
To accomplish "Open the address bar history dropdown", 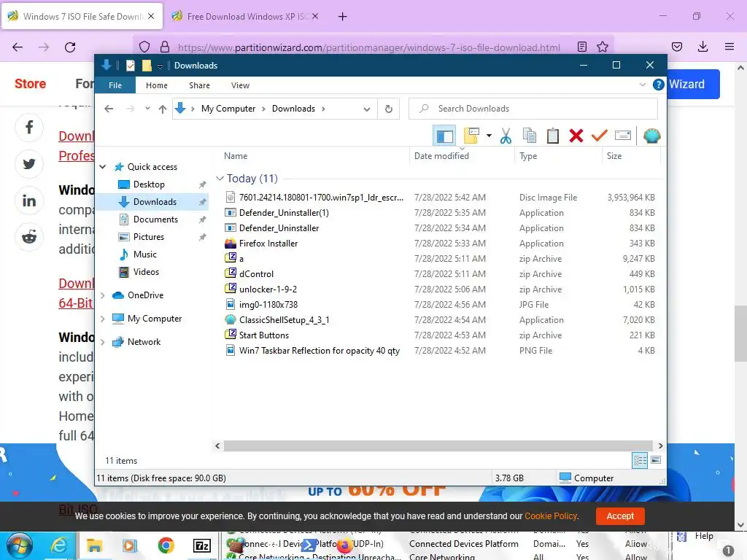I will point(366,109).
